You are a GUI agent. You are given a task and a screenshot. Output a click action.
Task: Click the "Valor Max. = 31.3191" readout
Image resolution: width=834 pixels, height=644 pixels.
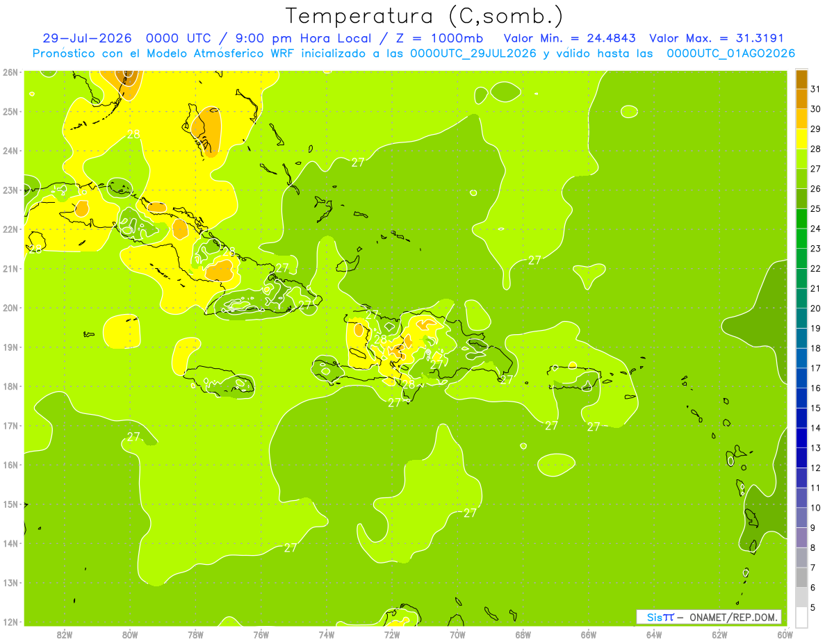717,38
